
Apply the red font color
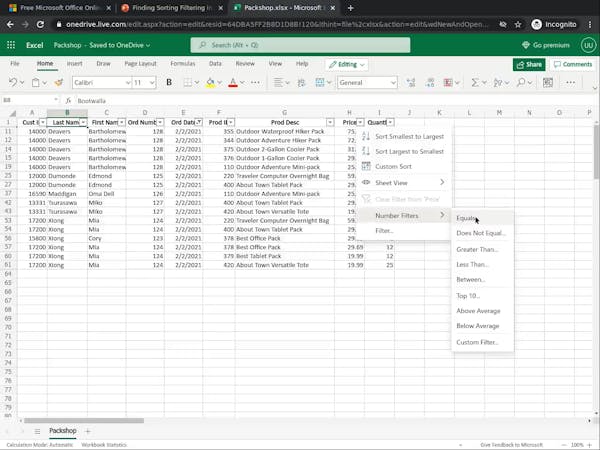(233, 82)
